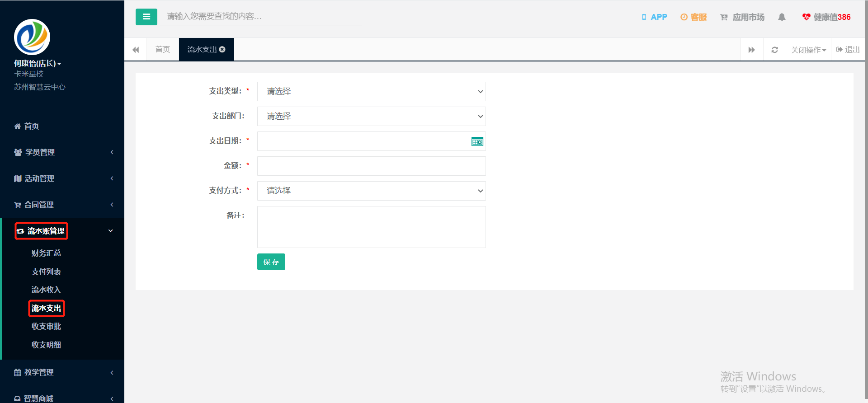Click the notification bell icon
Viewport: 868px width, 403px height.
pyautogui.click(x=782, y=17)
